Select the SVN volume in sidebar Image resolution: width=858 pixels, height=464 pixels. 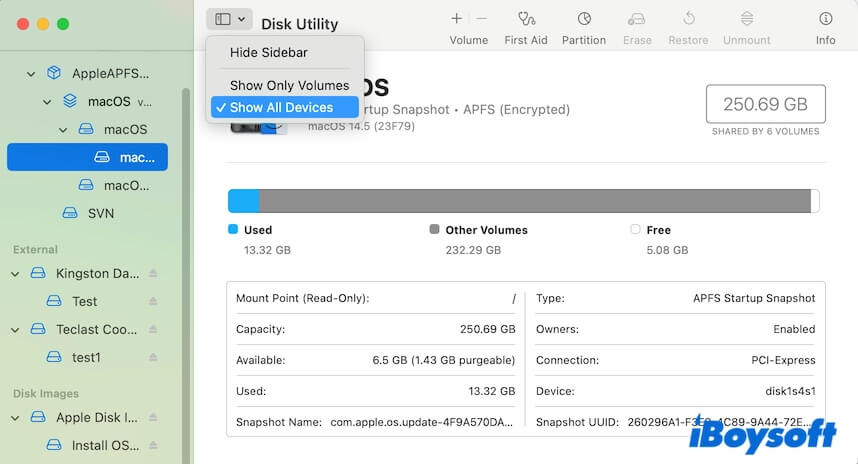click(x=100, y=213)
